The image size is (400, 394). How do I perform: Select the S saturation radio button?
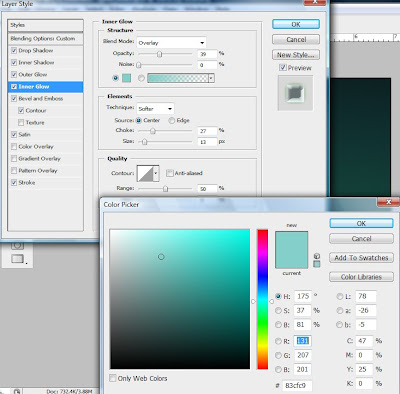278,310
